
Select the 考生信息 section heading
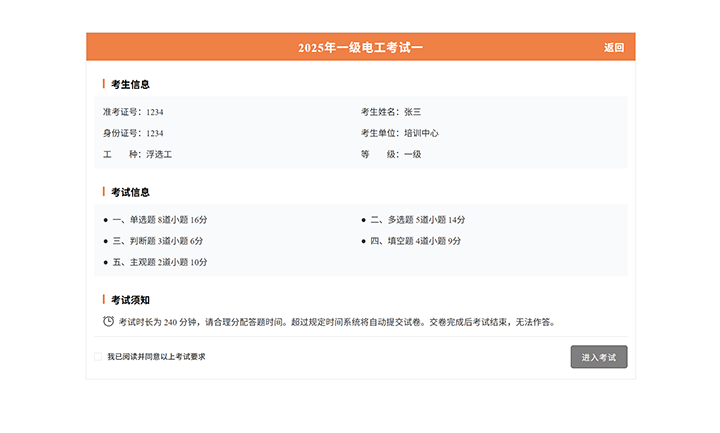(130, 85)
